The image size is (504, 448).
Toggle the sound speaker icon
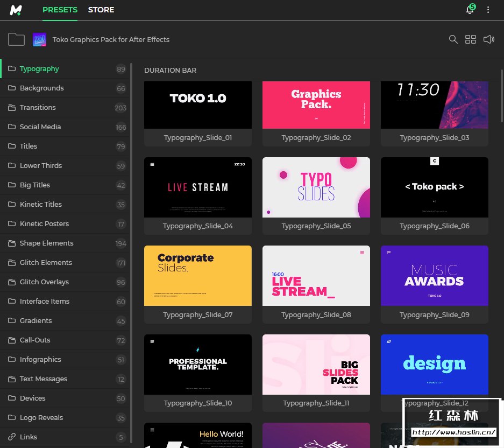pos(489,39)
